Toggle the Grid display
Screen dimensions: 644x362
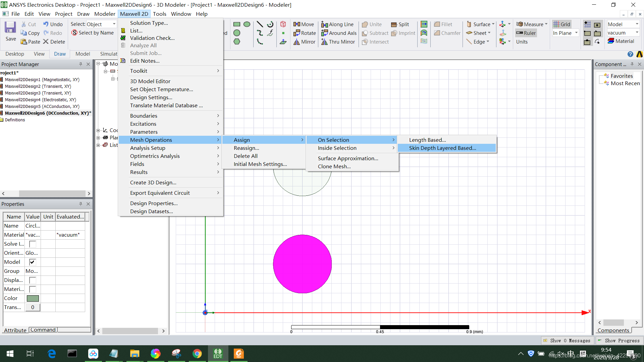coord(561,24)
